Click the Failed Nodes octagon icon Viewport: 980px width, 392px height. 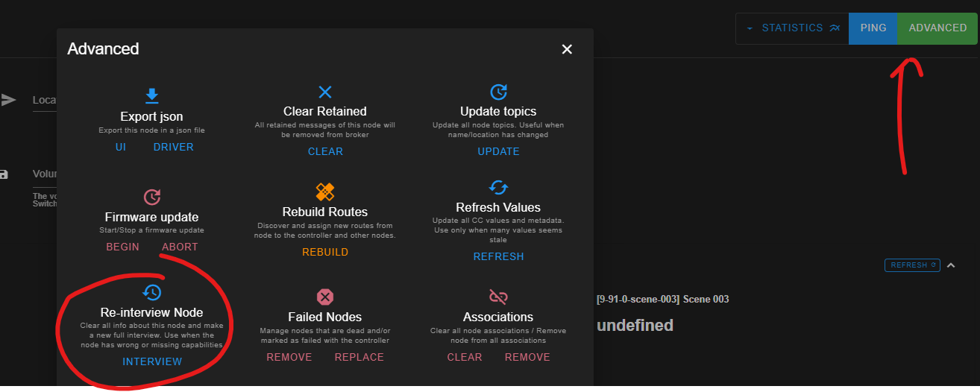[x=325, y=297]
